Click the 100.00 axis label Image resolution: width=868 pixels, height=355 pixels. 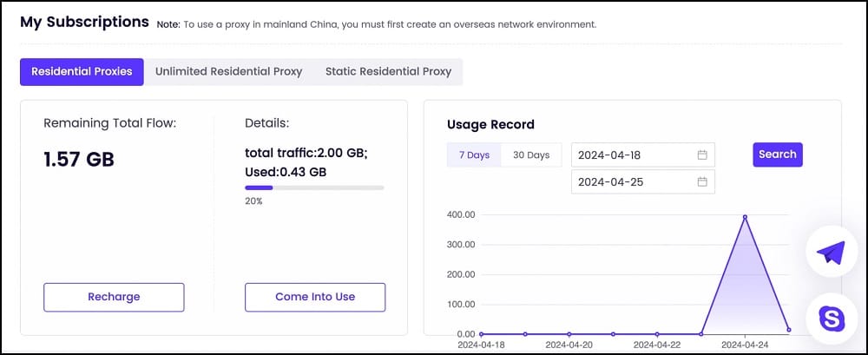point(460,305)
